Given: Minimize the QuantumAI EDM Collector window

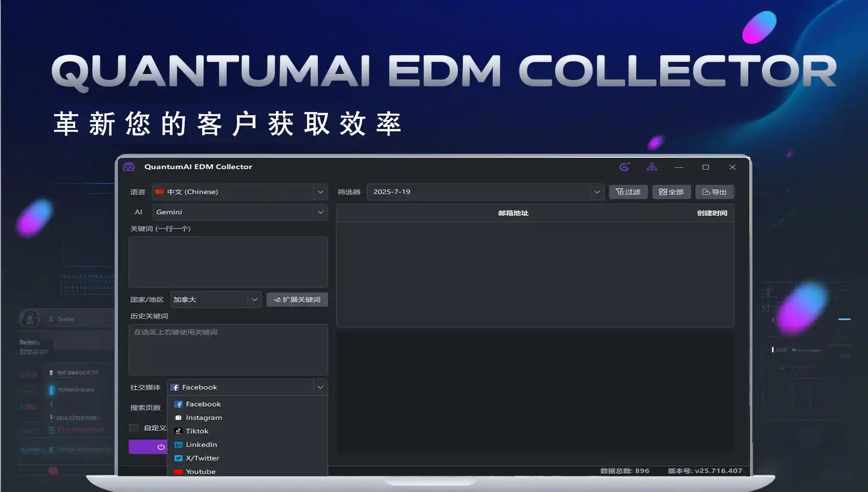Looking at the screenshot, I should click(x=679, y=167).
